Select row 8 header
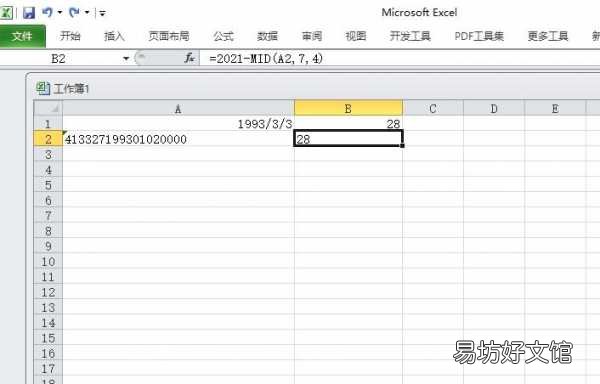This screenshot has width=600, height=384. [x=48, y=231]
